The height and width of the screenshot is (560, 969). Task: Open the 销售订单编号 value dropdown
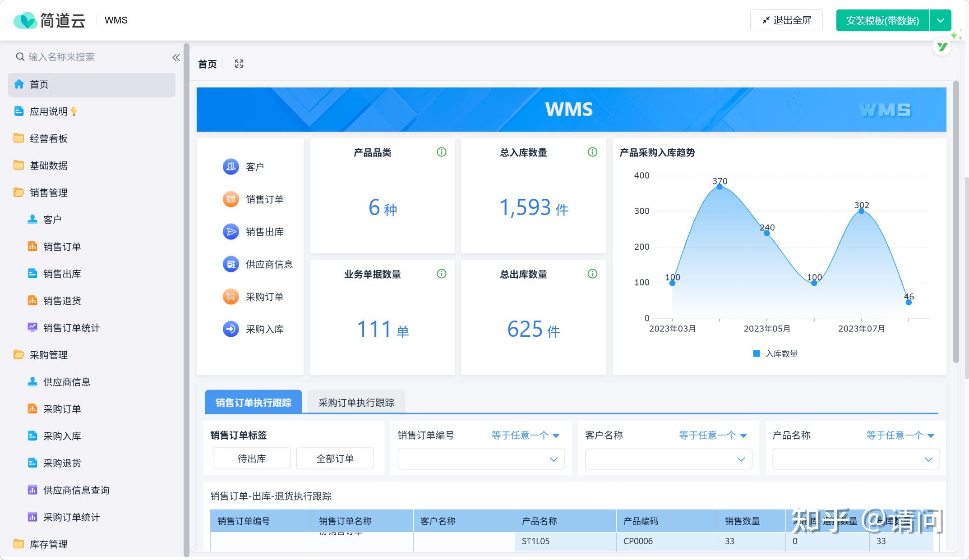point(481,459)
